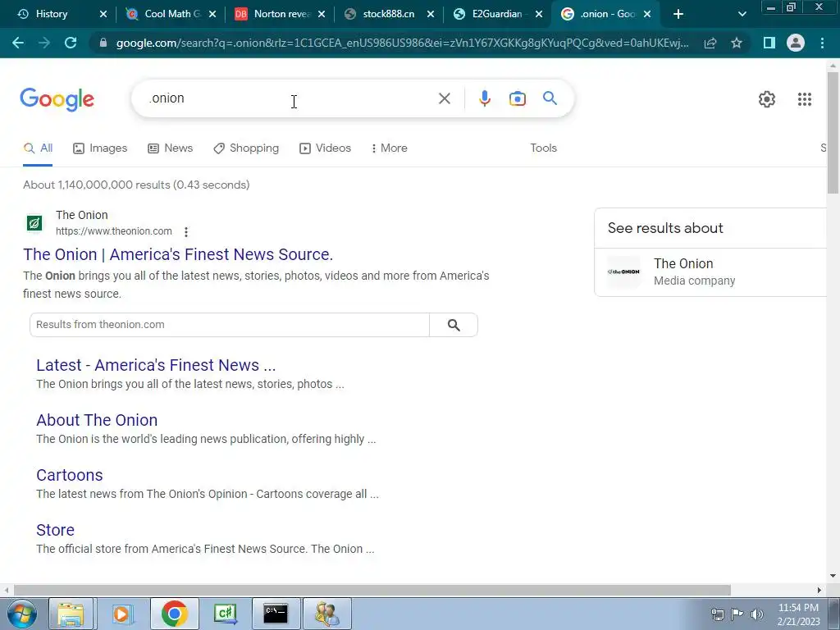Image resolution: width=840 pixels, height=630 pixels.
Task: Switch to the Cool Math browser tab
Action: 172,14
